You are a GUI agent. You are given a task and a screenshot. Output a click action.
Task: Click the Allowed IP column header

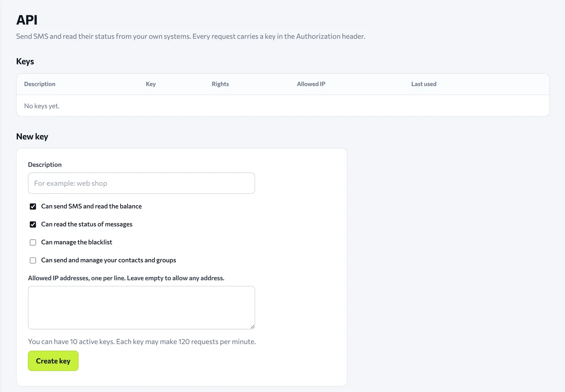pyautogui.click(x=311, y=84)
